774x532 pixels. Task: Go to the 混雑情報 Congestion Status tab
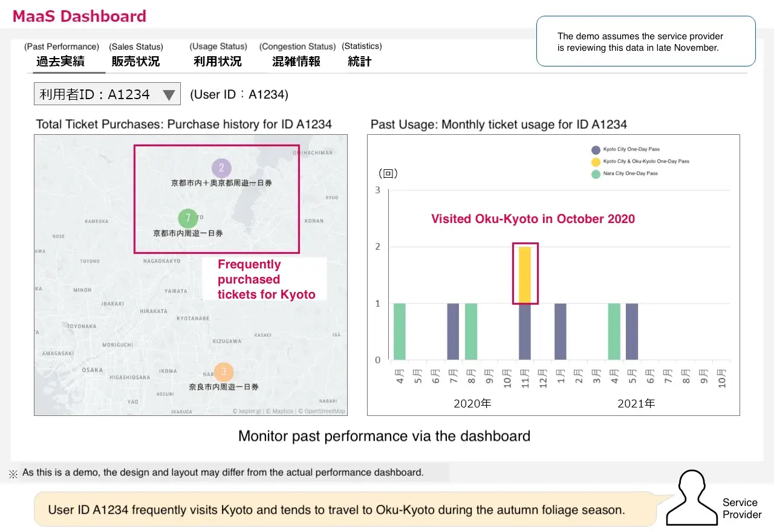click(296, 61)
